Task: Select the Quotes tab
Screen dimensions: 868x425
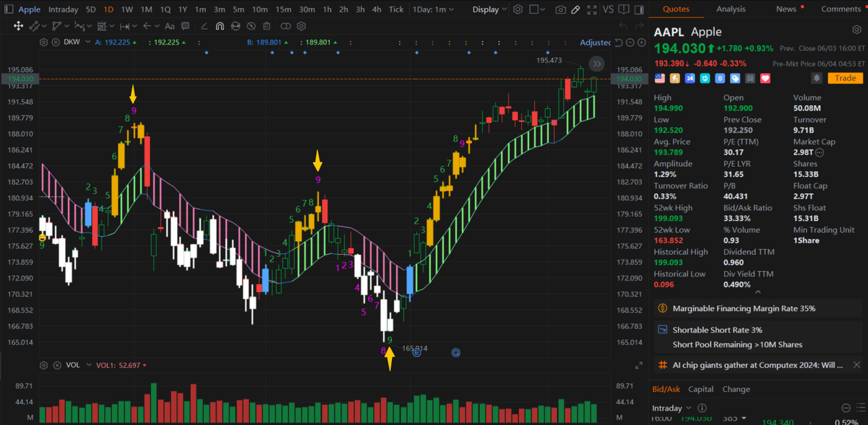Action: 675,9
